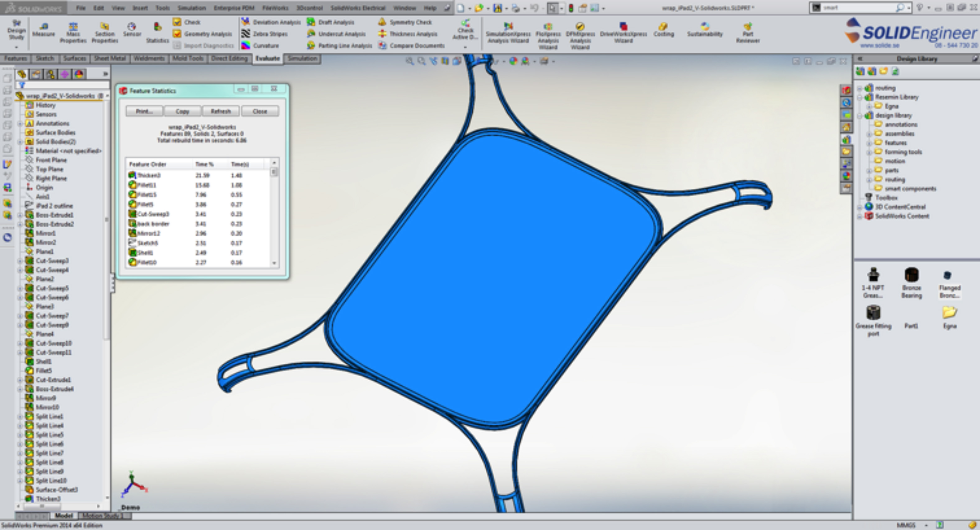Open Draft Analysis tool
Viewport: 980px width, 530px height.
(331, 22)
